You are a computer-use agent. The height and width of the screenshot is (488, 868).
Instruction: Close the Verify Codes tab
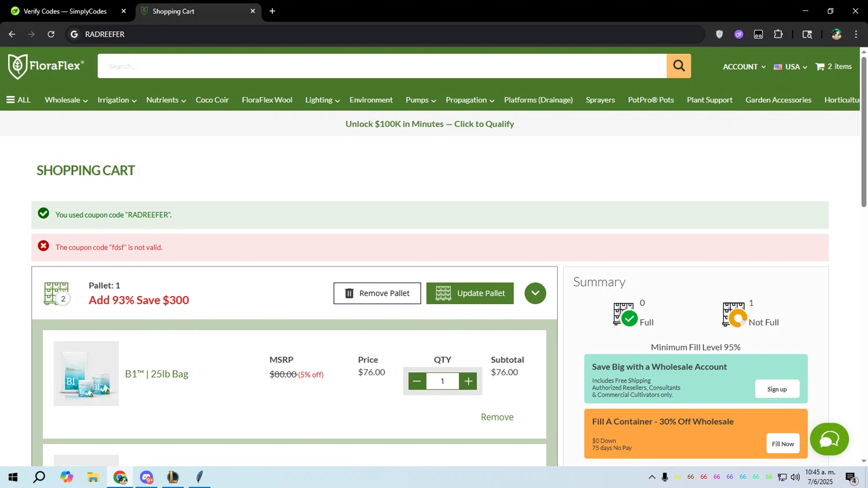(x=123, y=11)
